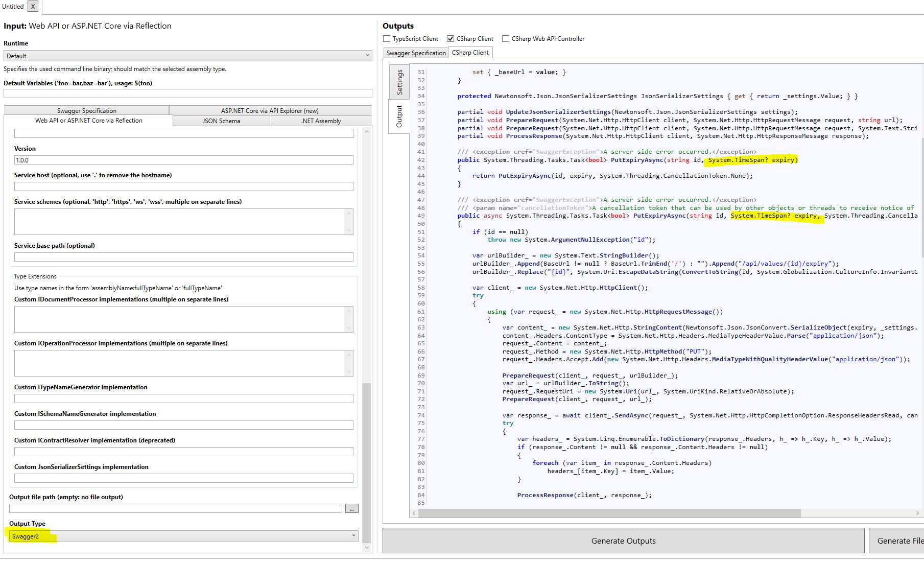Click the Default Variables input field
The image size is (924, 563).
pos(187,93)
